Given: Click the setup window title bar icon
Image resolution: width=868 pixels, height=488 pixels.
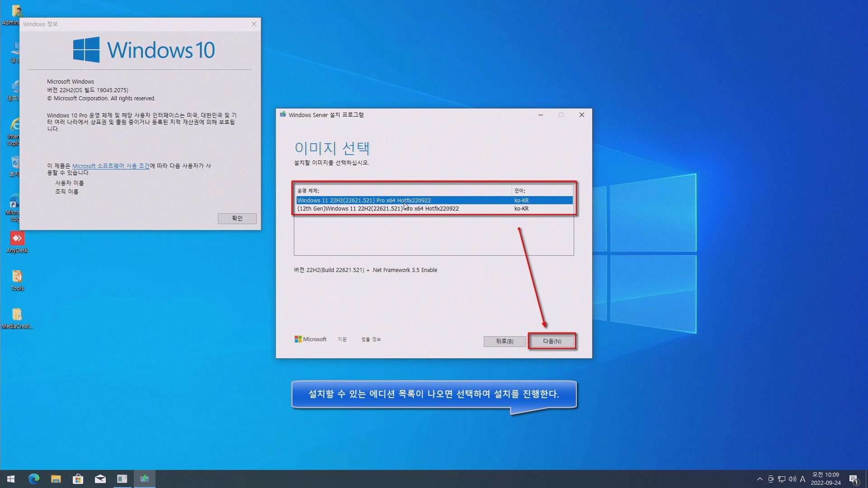Looking at the screenshot, I should pos(283,114).
